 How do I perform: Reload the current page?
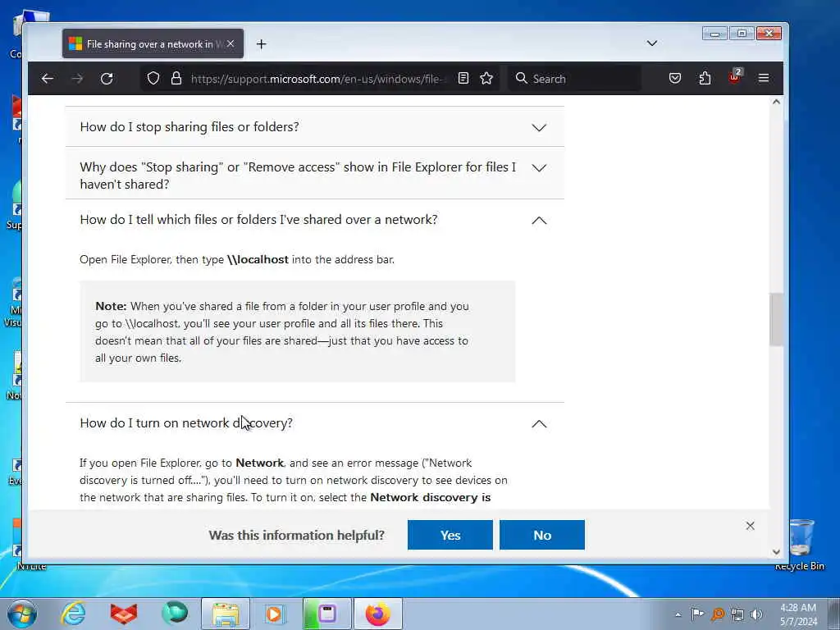point(107,79)
